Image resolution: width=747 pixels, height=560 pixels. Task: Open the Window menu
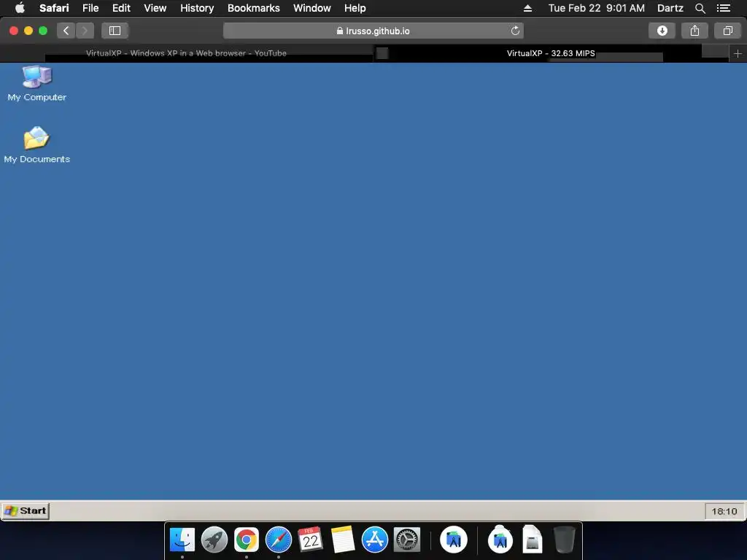click(312, 8)
